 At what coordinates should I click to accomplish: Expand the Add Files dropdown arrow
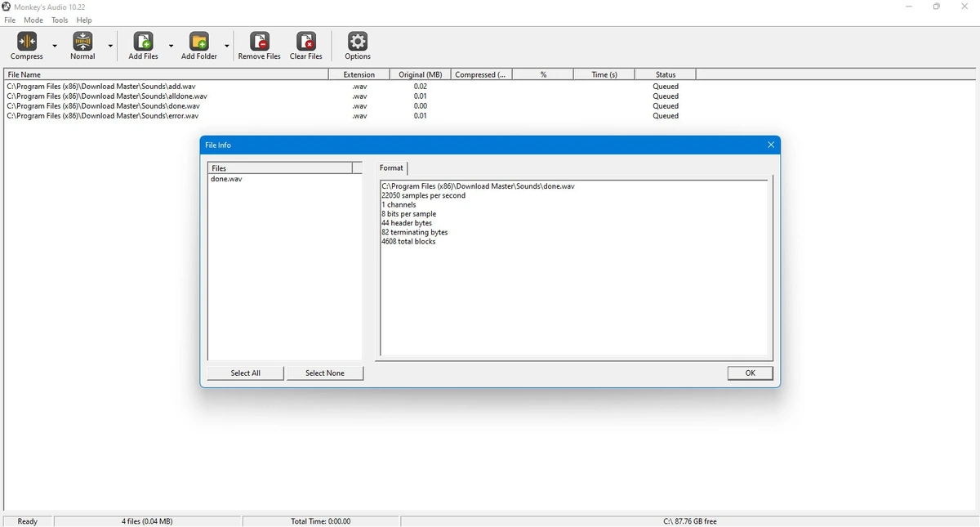[171, 46]
